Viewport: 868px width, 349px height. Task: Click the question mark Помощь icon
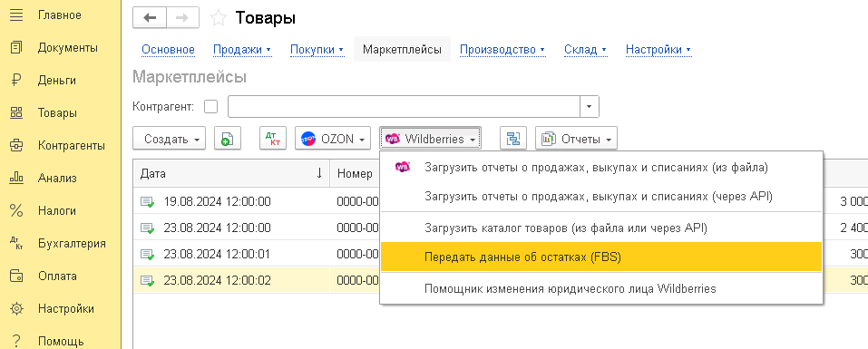point(16,340)
